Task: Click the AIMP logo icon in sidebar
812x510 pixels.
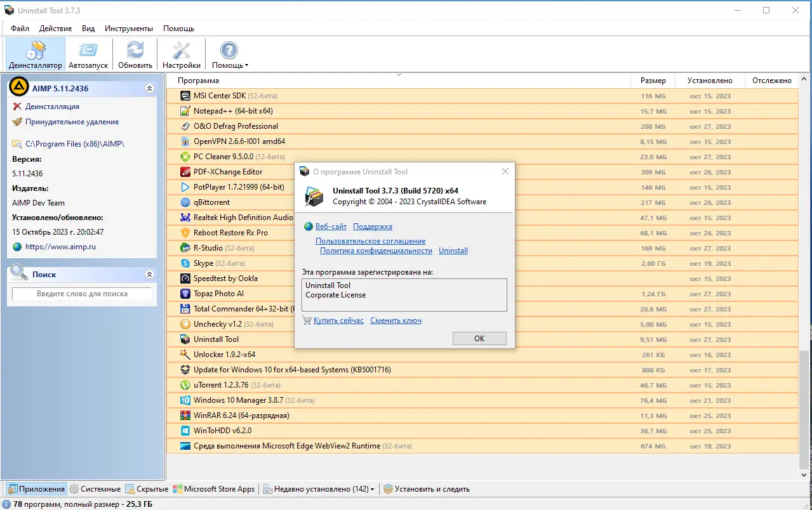Action: 19,88
